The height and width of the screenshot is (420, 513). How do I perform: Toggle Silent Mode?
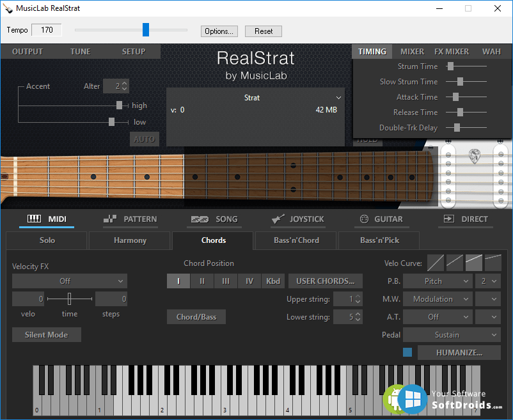[x=47, y=335]
